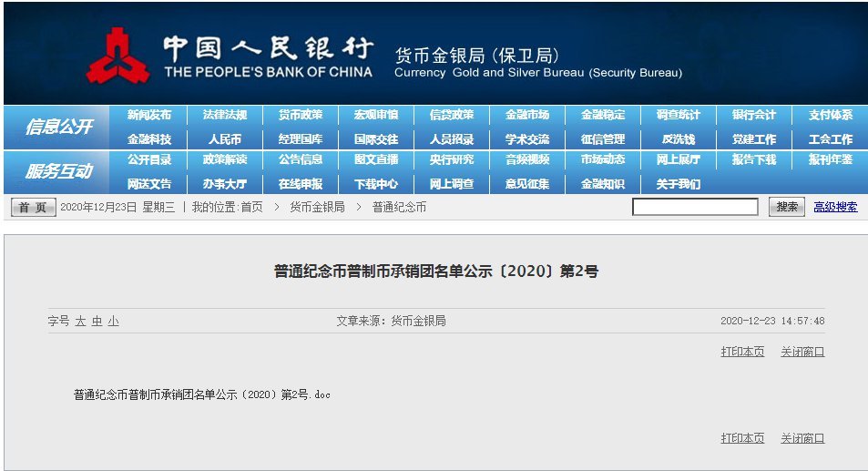Select 银行会计 navigation item
The image size is (868, 471).
[x=754, y=115]
